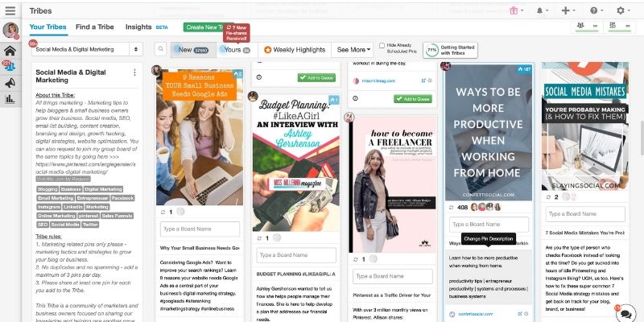The image size is (644, 322).
Task: Open the question mark help icon
Action: [594, 10]
